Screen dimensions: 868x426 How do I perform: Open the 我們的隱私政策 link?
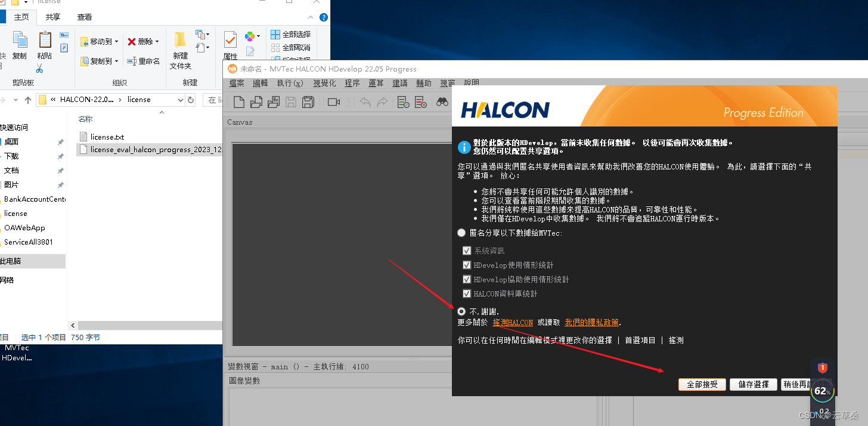(x=591, y=322)
